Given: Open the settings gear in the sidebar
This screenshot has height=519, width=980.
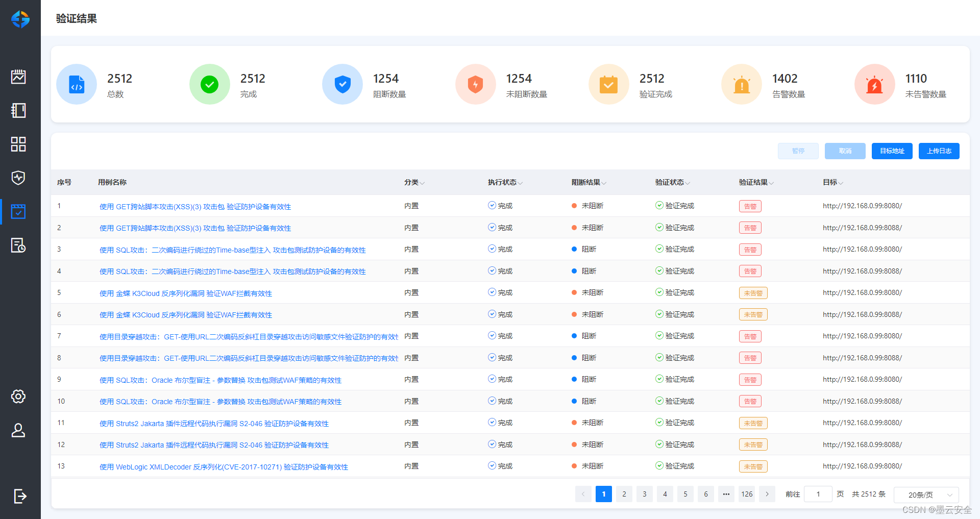Looking at the screenshot, I should coord(18,396).
